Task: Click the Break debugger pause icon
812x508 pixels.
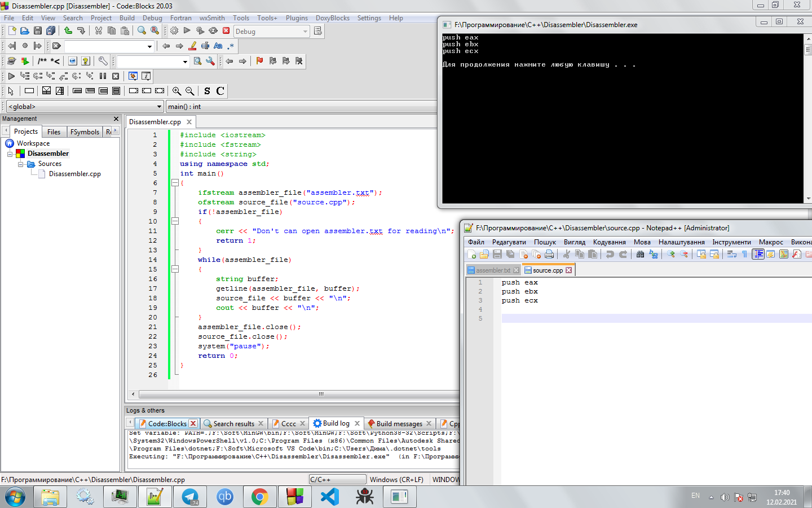Action: pos(103,76)
